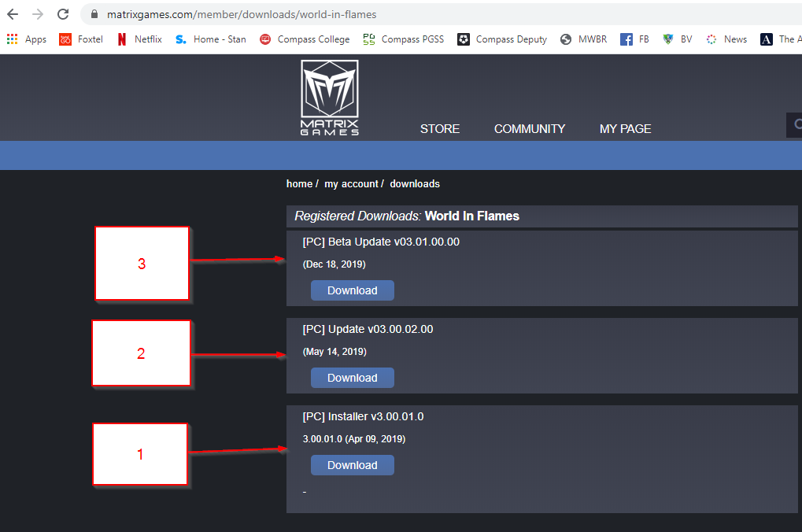This screenshot has height=532, width=802.
Task: Open the COMMUNITY menu
Action: 530,129
